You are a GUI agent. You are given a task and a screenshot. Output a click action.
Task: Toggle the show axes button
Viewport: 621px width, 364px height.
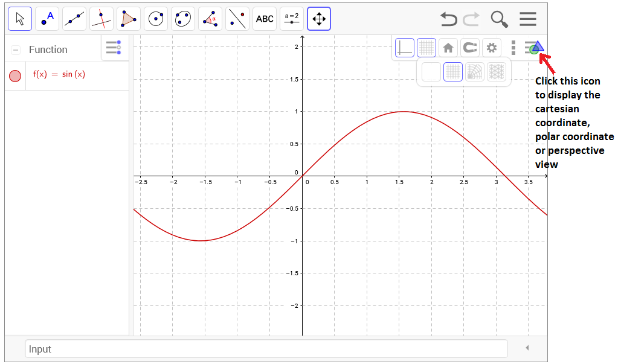click(405, 48)
